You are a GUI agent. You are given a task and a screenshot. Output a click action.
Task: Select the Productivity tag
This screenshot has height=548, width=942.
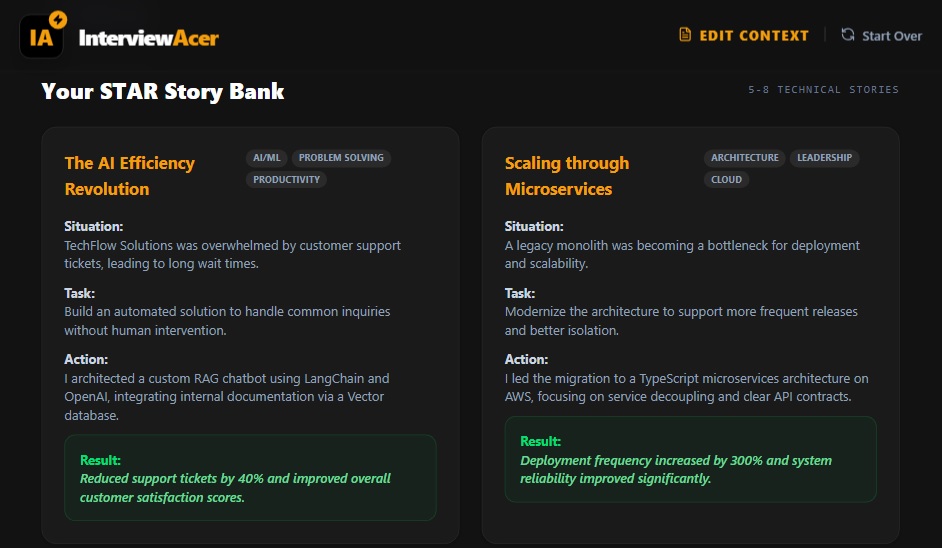pos(286,180)
